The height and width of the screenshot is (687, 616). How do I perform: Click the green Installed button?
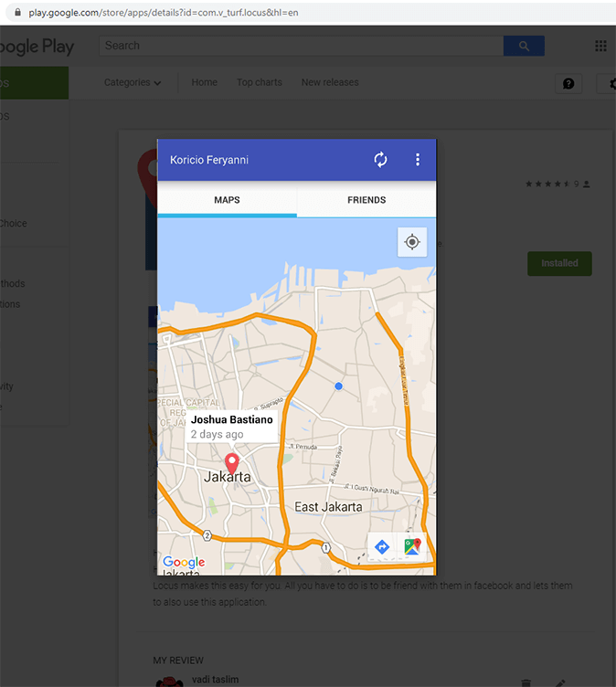[x=559, y=263]
